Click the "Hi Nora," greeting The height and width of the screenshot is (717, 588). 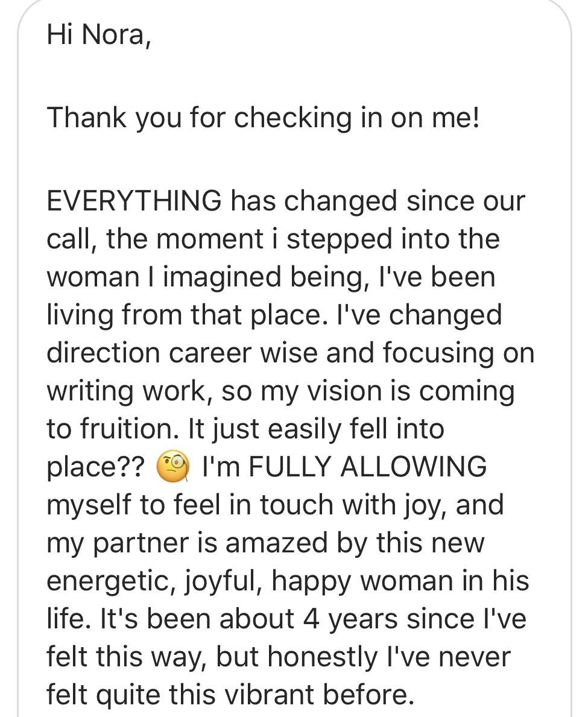click(96, 36)
